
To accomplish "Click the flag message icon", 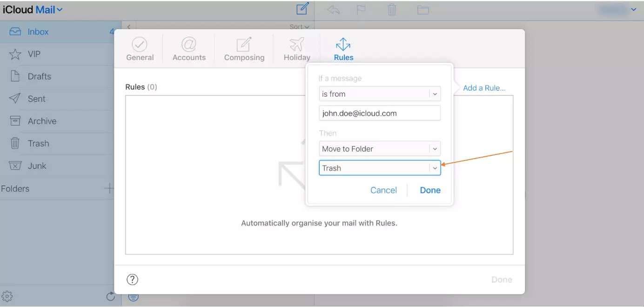I will tap(362, 10).
